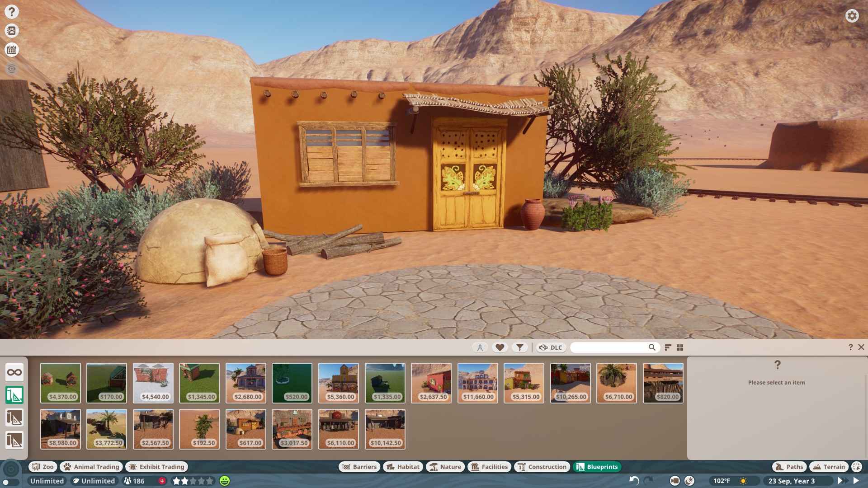
Task: Select the $4,540.00 blueprint thumbnail
Action: coord(153,383)
